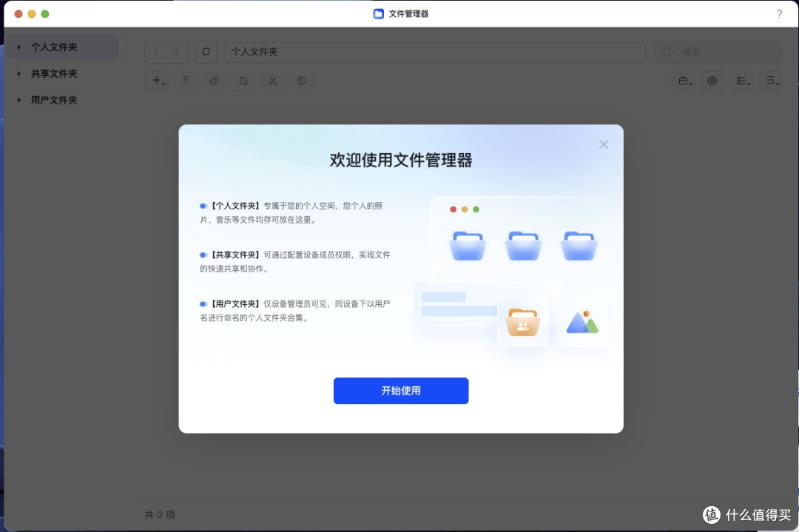The height and width of the screenshot is (532, 799).
Task: Expand the 个人文件夹 tree arrow
Action: click(18, 47)
